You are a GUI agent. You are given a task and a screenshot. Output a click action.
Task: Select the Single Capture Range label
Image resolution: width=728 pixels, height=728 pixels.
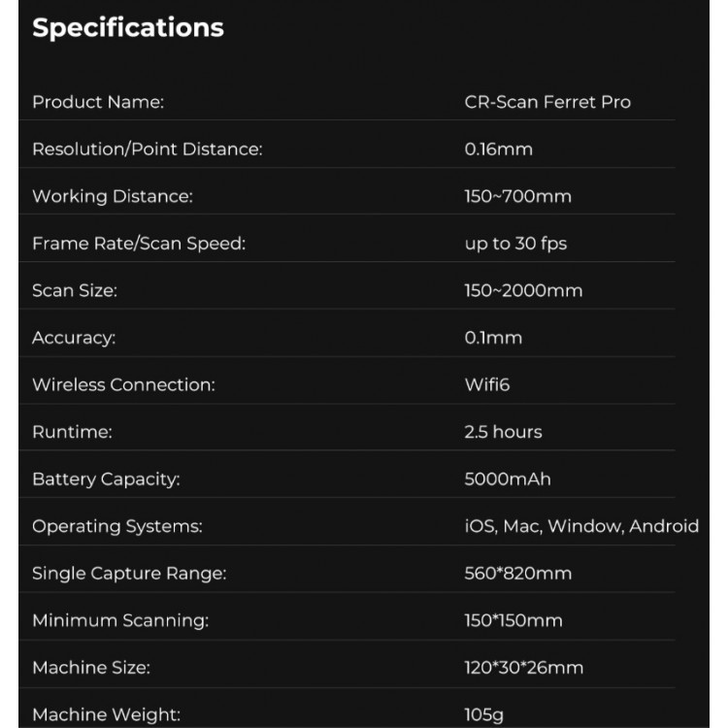pos(129,574)
